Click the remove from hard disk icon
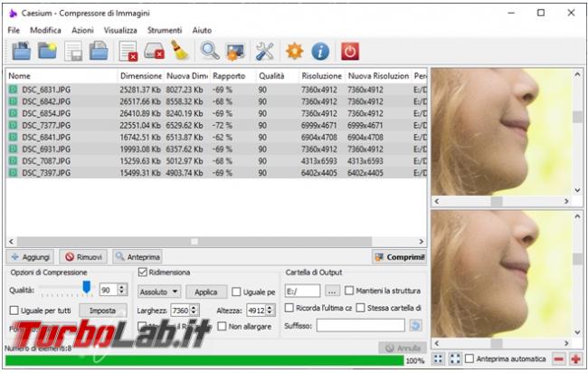The height and width of the screenshot is (373, 588). 154,51
